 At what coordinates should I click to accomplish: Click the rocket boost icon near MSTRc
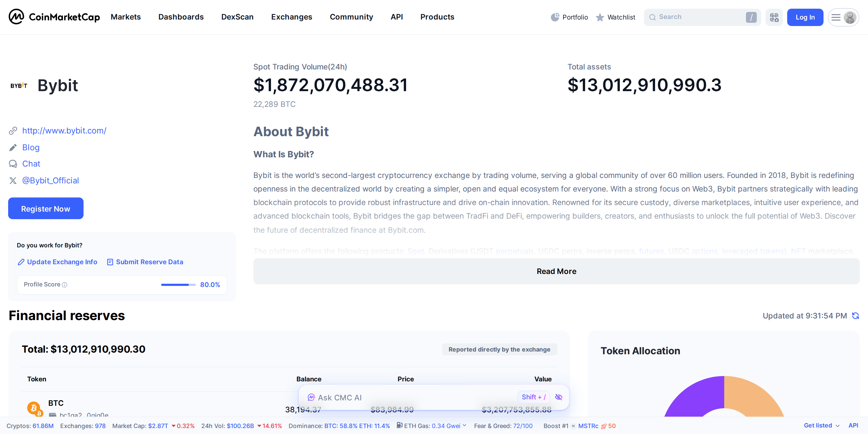coord(604,426)
